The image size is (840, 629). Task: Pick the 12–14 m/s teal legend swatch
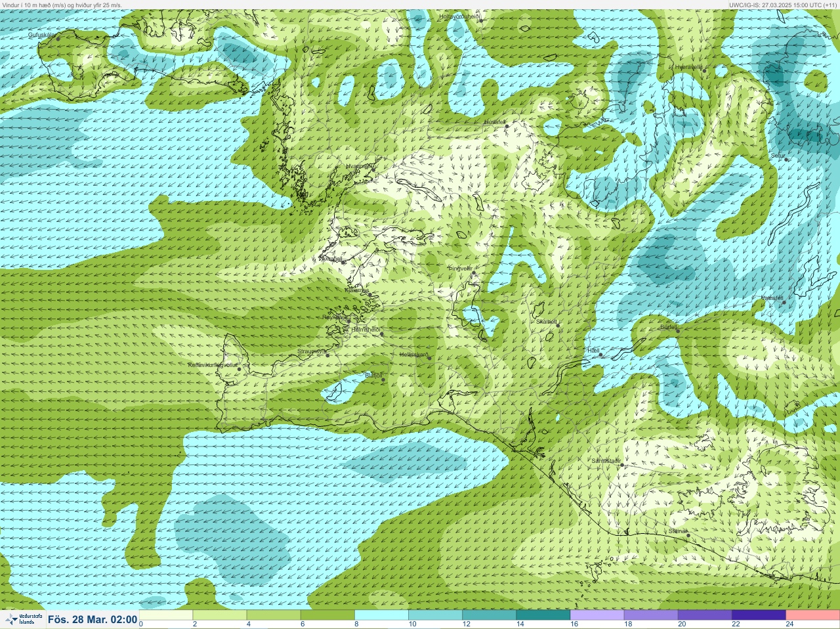[x=490, y=615]
